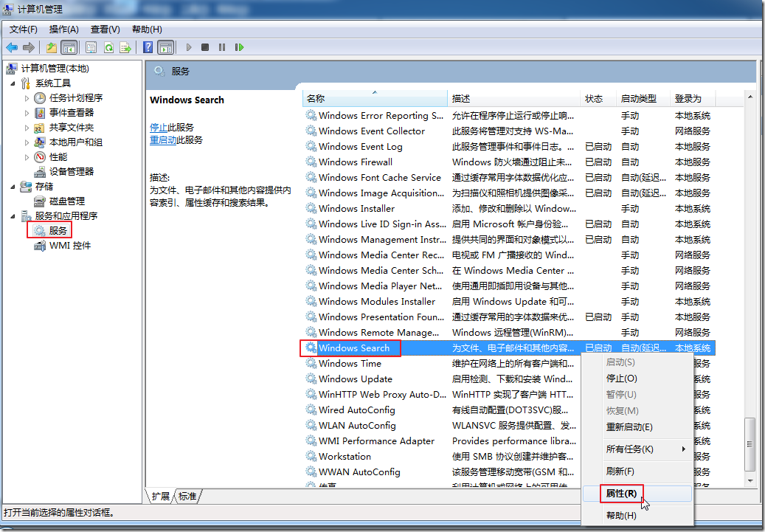Select 计算机管理(本地) root node
This screenshot has height=532, width=765.
[x=55, y=69]
